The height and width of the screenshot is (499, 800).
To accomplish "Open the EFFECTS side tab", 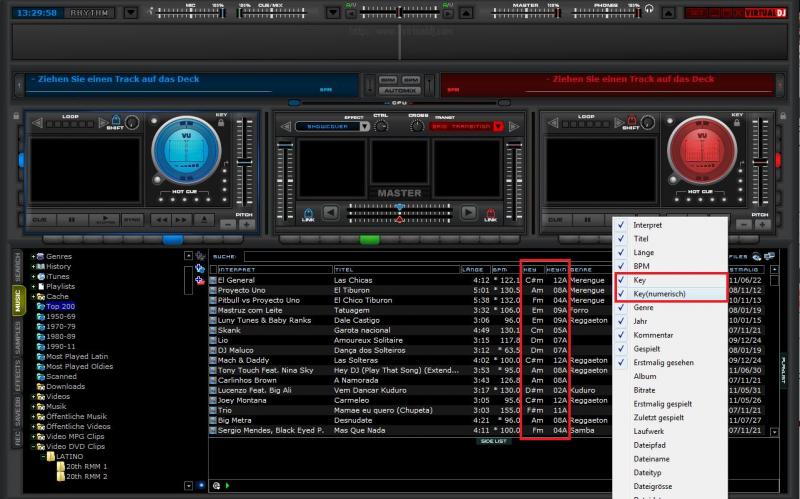I will (18, 376).
